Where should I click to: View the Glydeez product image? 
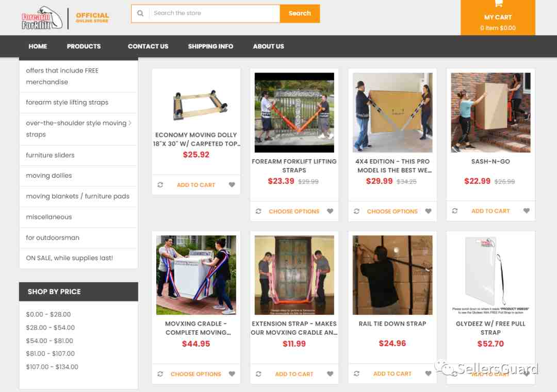490,275
